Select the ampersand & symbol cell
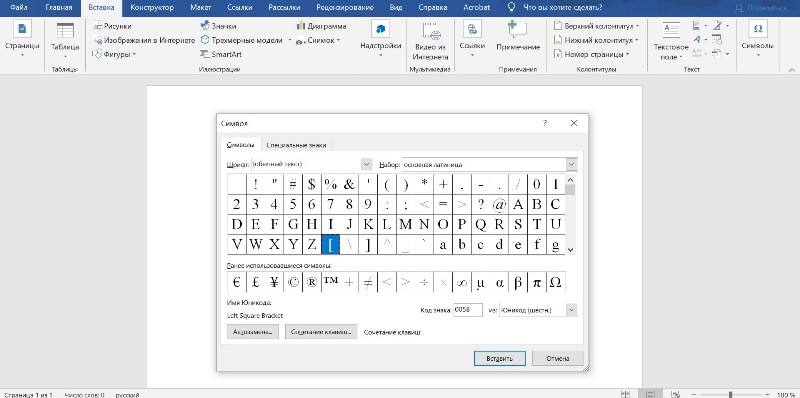 pyautogui.click(x=349, y=184)
